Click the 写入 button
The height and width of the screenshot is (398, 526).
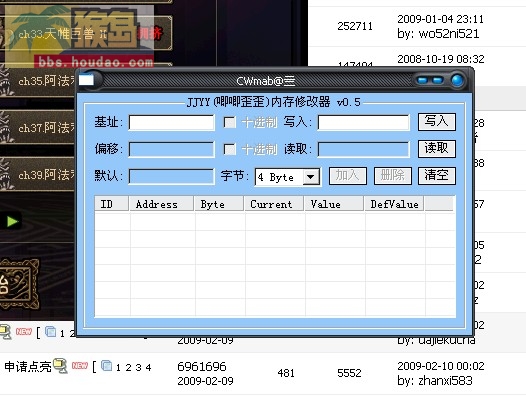(x=436, y=122)
